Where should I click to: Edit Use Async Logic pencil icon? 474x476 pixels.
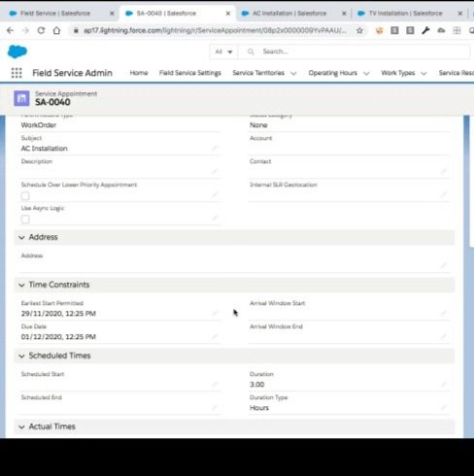(215, 218)
